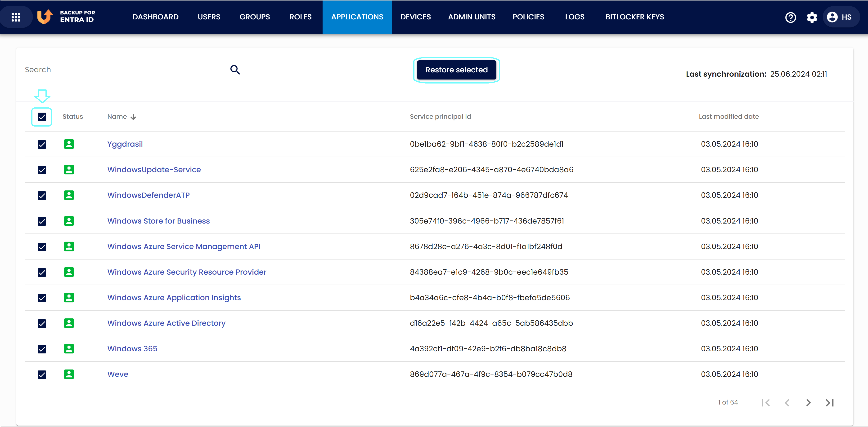
Task: Click status icon for Windows Azure Application Insights
Action: click(69, 297)
